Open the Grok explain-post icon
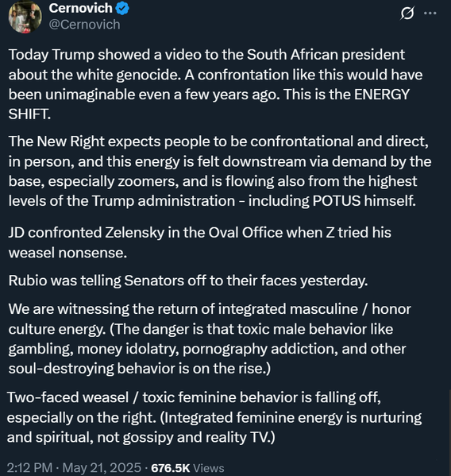This screenshot has height=476, width=451. tap(407, 14)
